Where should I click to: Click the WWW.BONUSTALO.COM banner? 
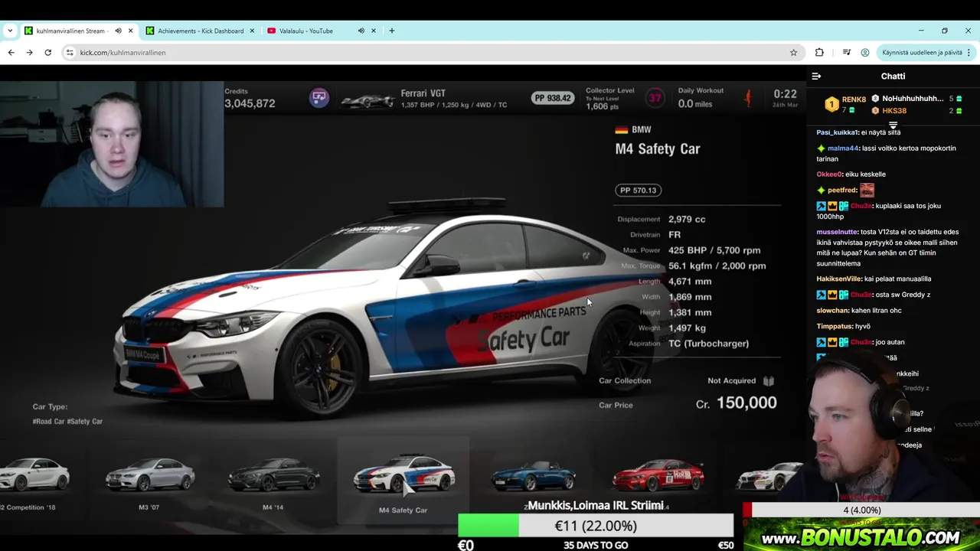pyautogui.click(x=861, y=536)
